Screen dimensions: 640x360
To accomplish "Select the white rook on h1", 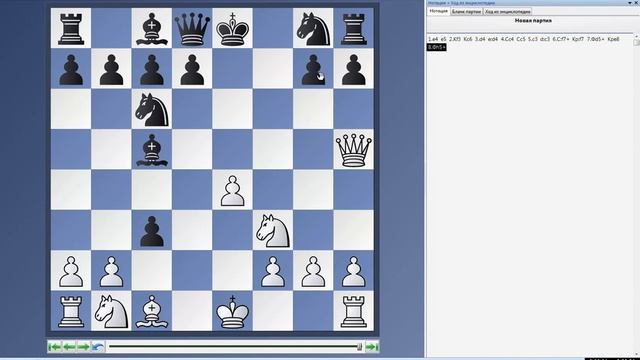I will (x=353, y=311).
